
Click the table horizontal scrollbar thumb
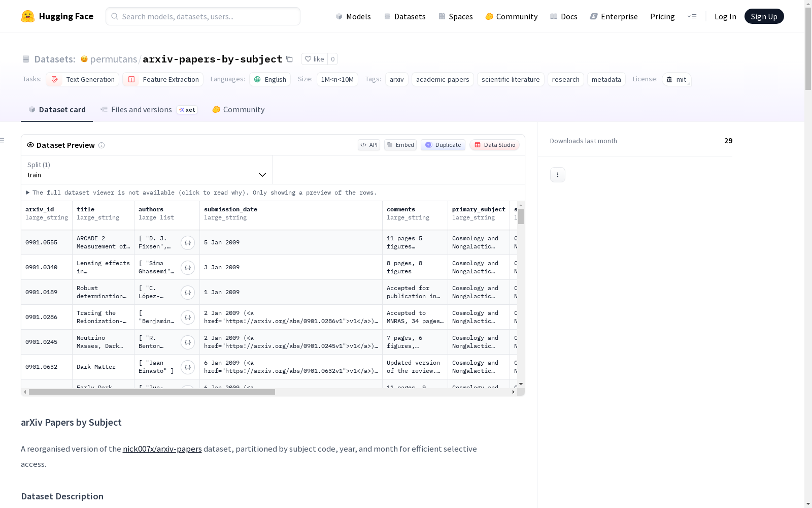[x=152, y=392]
